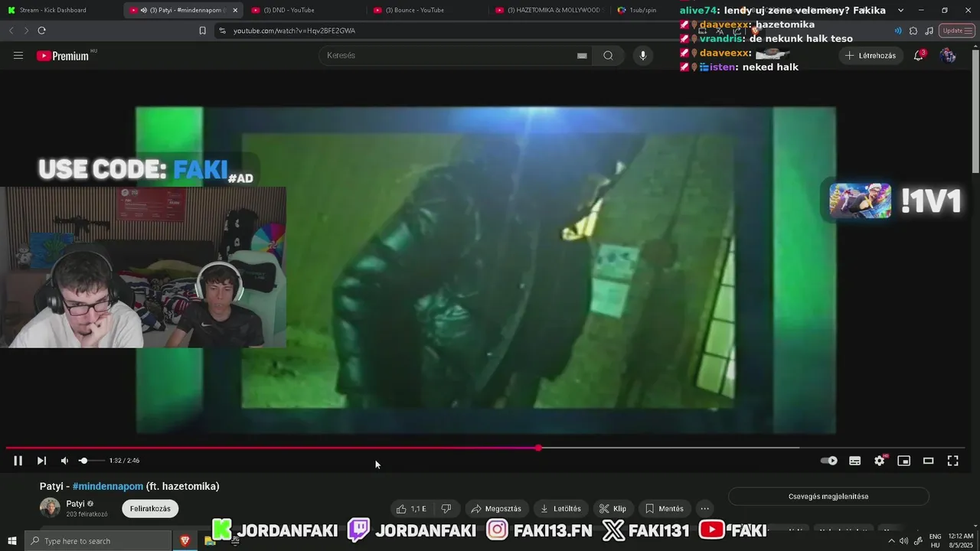Image resolution: width=980 pixels, height=551 pixels.
Task: Switch to the HAZETOMIKA & MOLLYWOOD tab
Action: pos(549,10)
